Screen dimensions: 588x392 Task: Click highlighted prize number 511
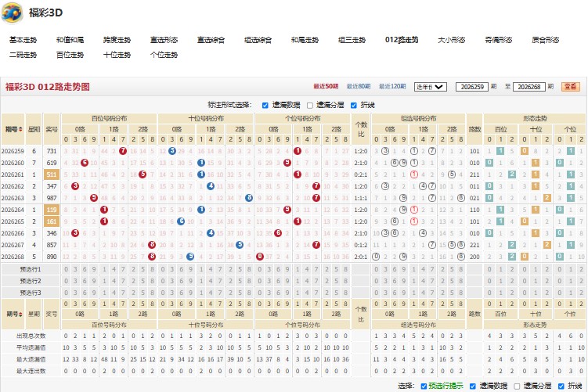click(52, 174)
